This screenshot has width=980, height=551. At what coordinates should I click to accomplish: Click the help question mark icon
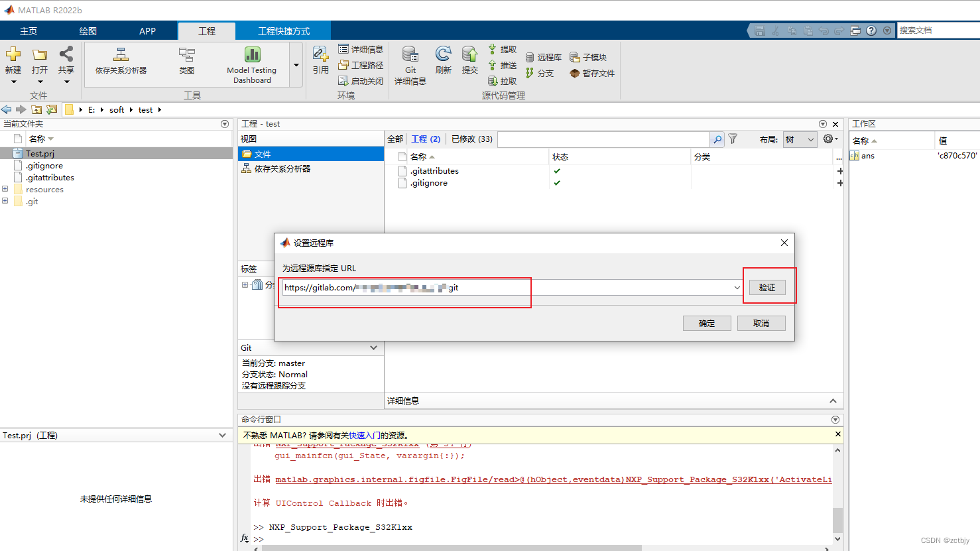click(871, 31)
